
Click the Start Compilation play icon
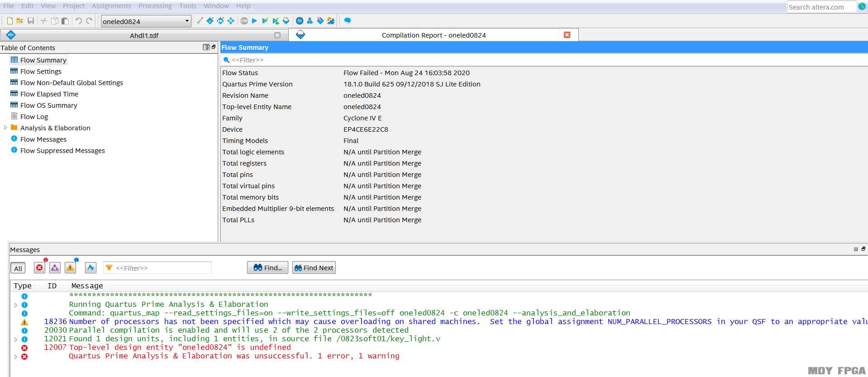tap(254, 21)
